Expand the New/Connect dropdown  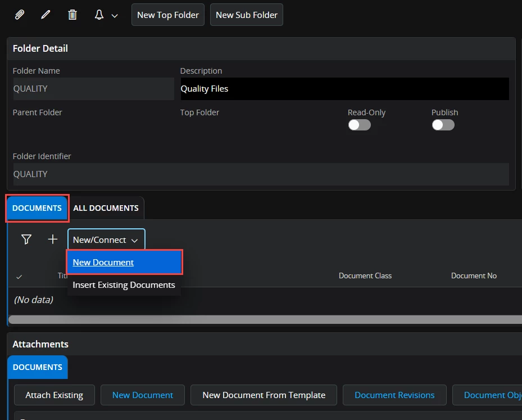click(106, 240)
